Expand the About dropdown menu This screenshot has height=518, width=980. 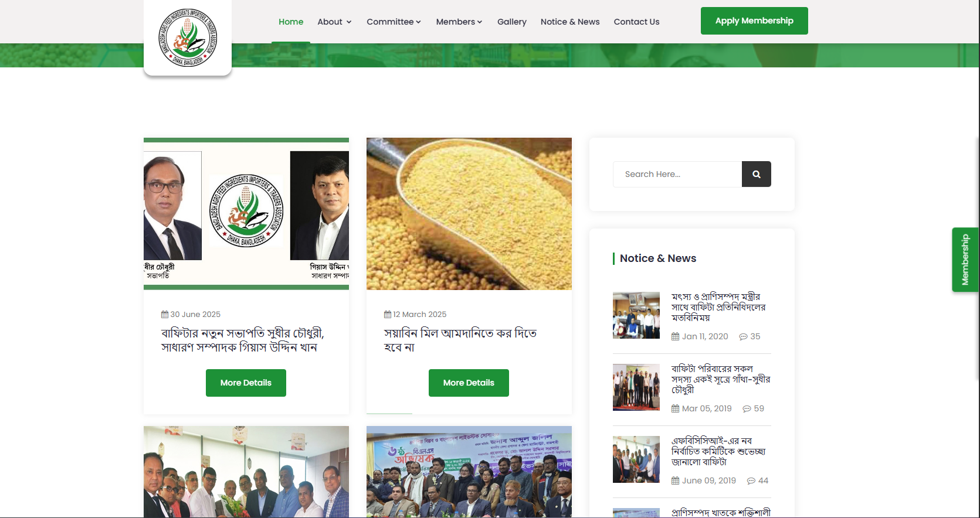[x=334, y=22]
